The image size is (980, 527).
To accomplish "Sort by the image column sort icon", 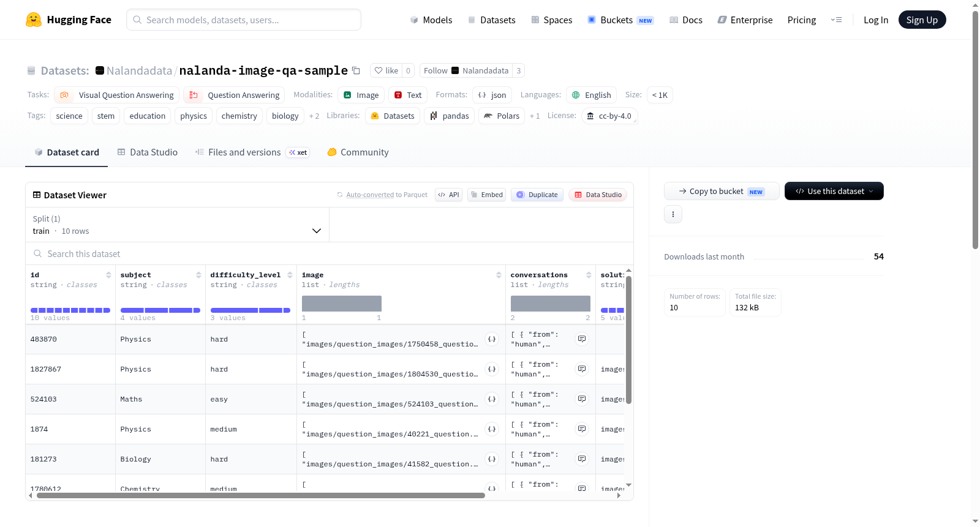I will pyautogui.click(x=499, y=275).
